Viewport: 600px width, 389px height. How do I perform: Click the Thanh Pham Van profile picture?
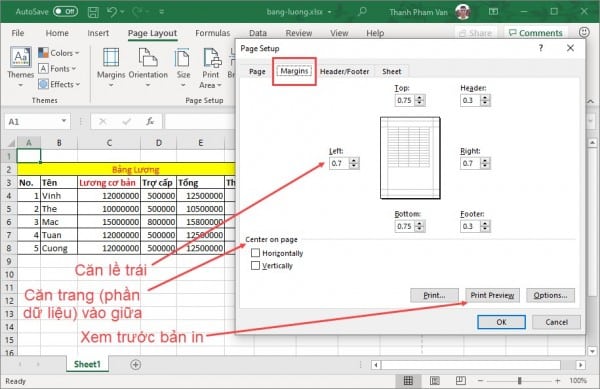pyautogui.click(x=463, y=12)
